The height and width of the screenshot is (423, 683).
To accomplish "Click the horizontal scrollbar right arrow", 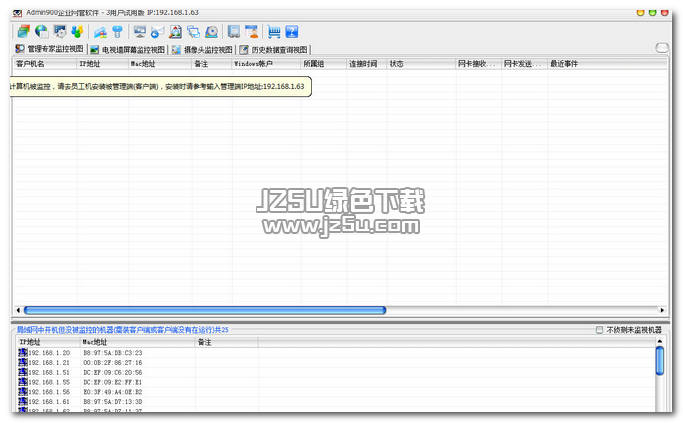I will (x=662, y=310).
